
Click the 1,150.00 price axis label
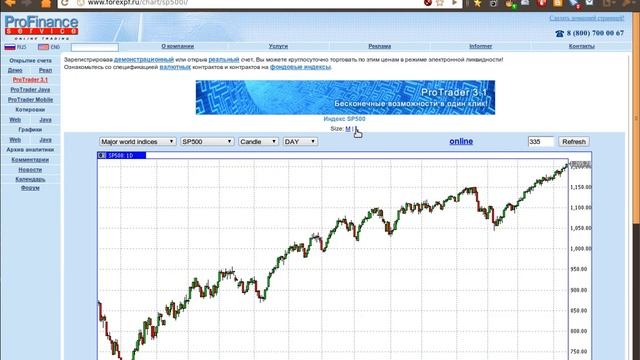coord(581,187)
